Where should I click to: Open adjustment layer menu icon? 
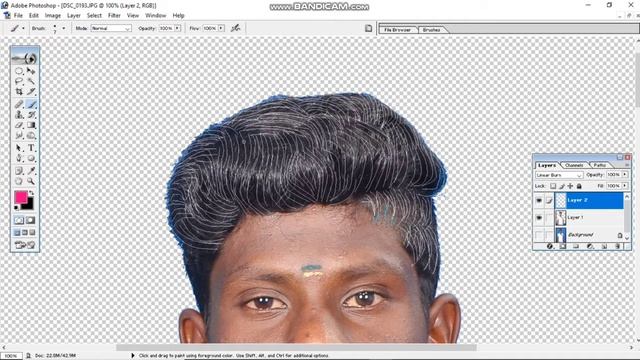tap(590, 246)
